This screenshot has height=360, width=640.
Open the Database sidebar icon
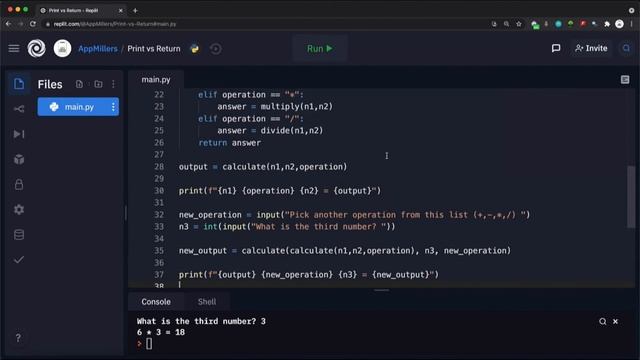tap(19, 235)
